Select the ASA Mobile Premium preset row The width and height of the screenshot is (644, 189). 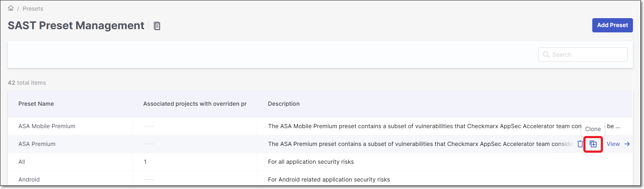[x=47, y=126]
